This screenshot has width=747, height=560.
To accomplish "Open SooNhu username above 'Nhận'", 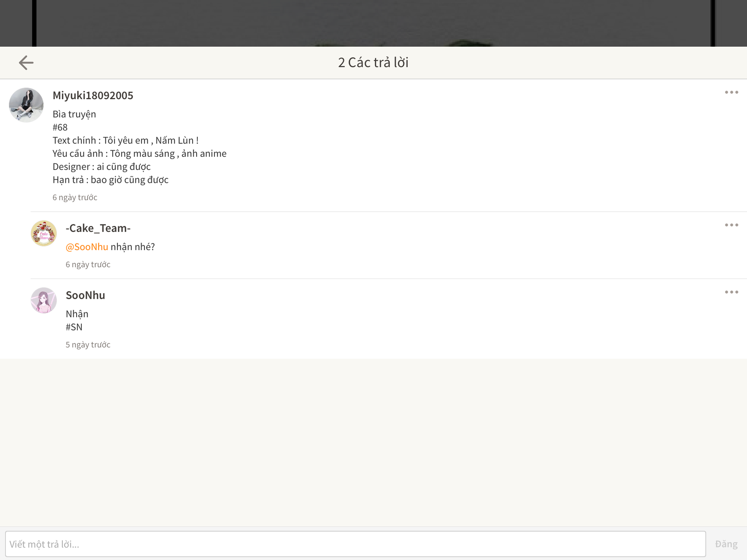I will (x=85, y=296).
